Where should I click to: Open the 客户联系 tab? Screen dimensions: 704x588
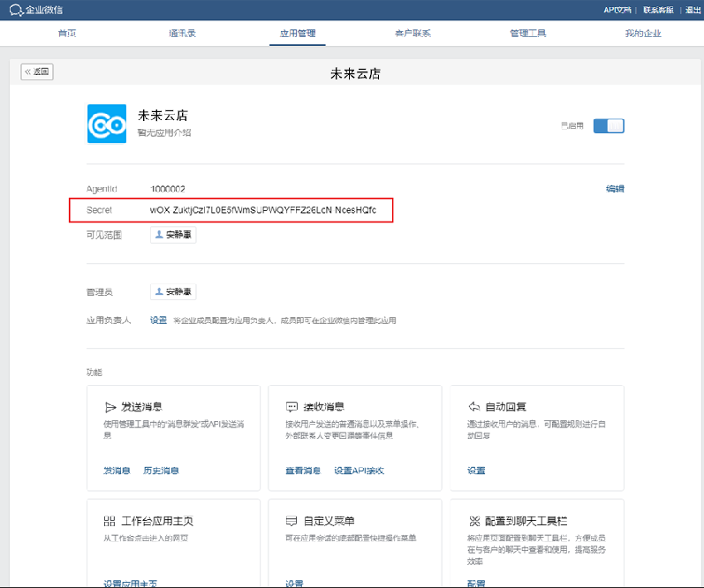coord(413,34)
